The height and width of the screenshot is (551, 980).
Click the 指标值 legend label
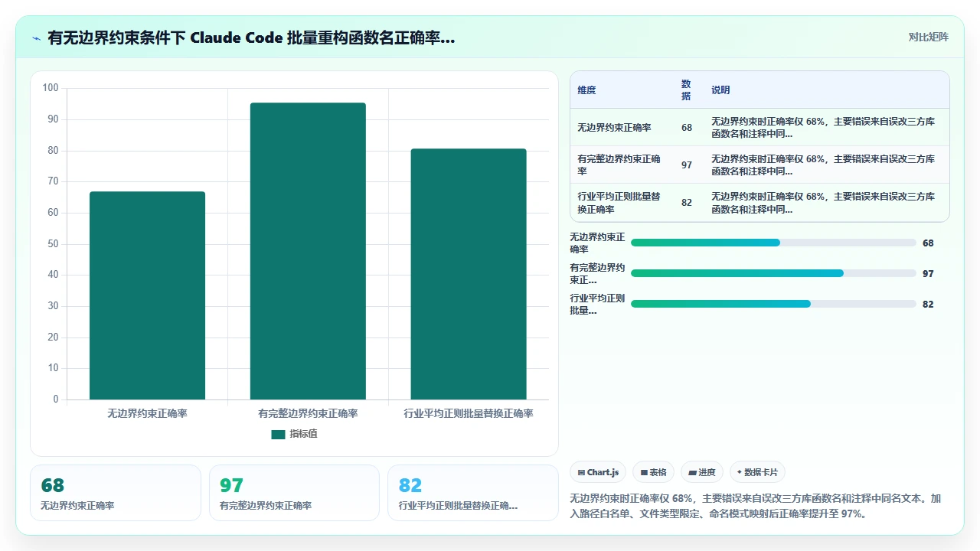303,434
